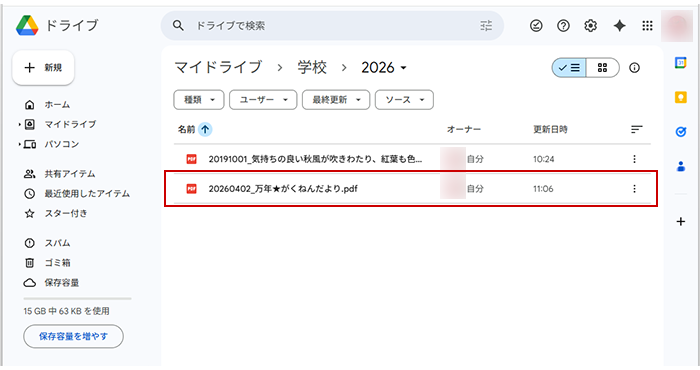
Task: Open the ソース filter dropdown
Action: tap(404, 100)
